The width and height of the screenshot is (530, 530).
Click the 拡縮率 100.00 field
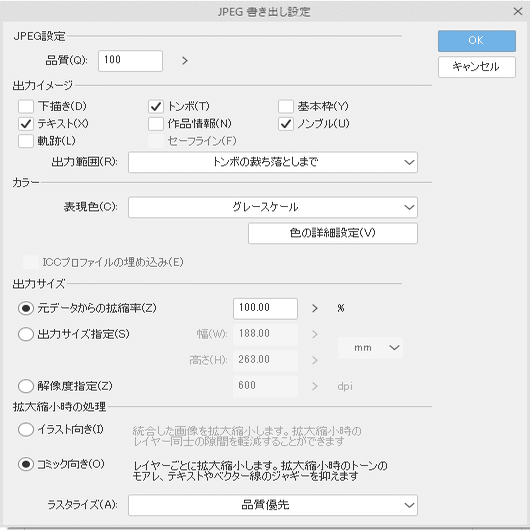click(x=265, y=308)
